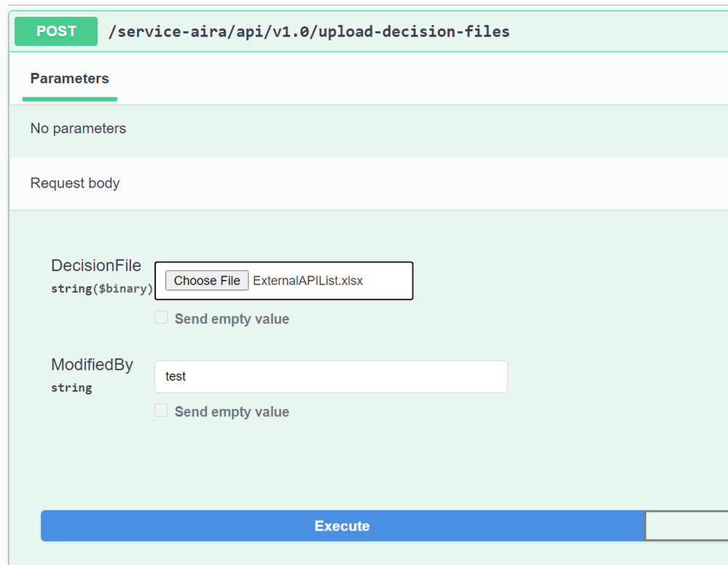
Task: Click the word test in ModifiedBy field
Action: 176,377
